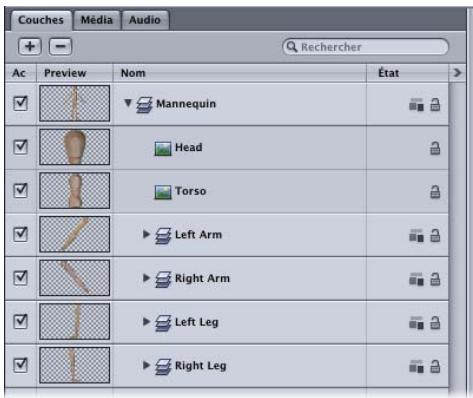Screen dimensions: 473x398
Task: Toggle the lock on the Mannequin layer
Action: (x=435, y=105)
